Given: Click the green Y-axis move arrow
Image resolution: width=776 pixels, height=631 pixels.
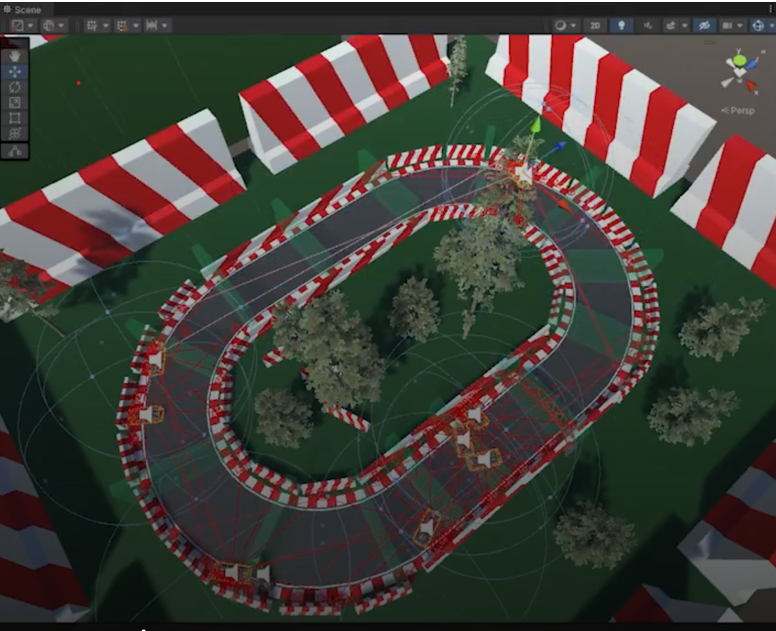Looking at the screenshot, I should click(x=535, y=125).
